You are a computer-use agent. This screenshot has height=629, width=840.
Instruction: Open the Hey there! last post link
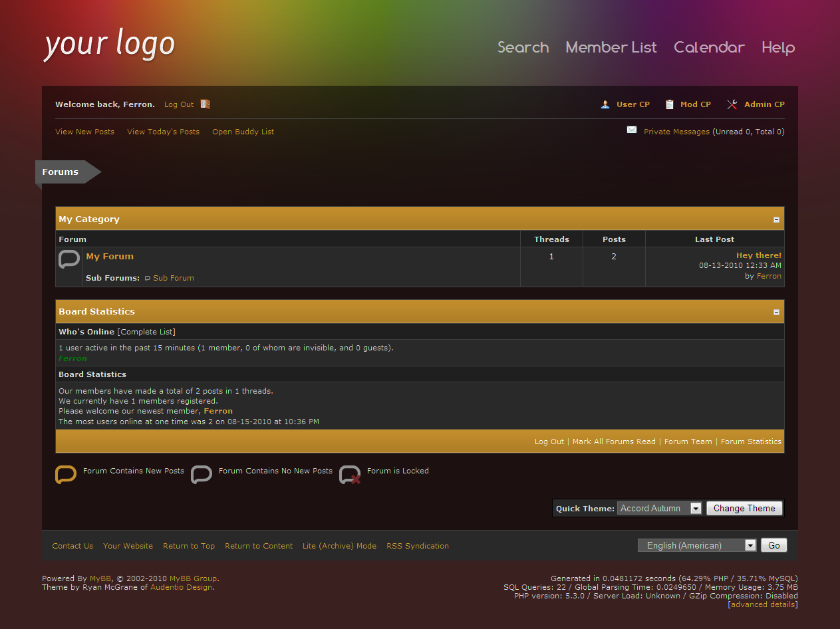(758, 255)
